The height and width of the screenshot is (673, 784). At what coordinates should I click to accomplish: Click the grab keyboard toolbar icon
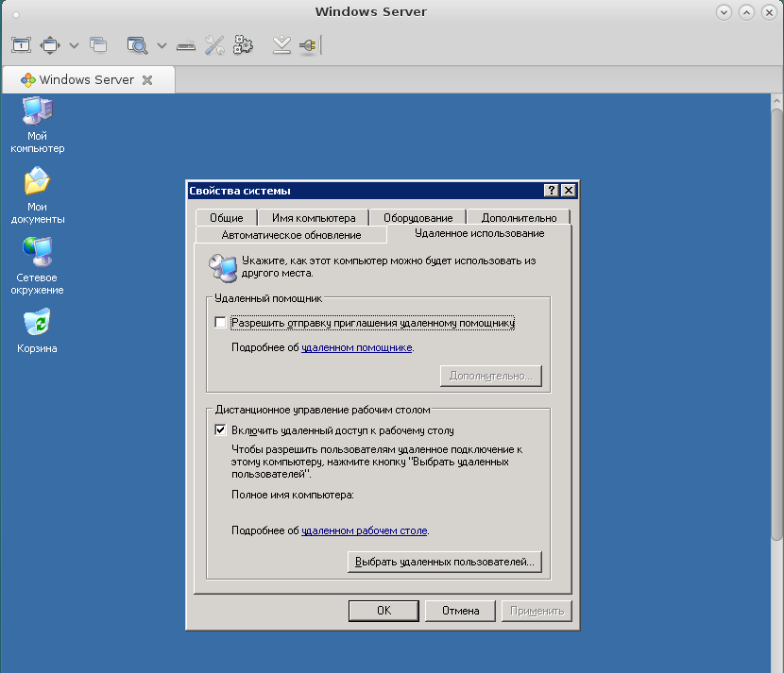pos(186,46)
